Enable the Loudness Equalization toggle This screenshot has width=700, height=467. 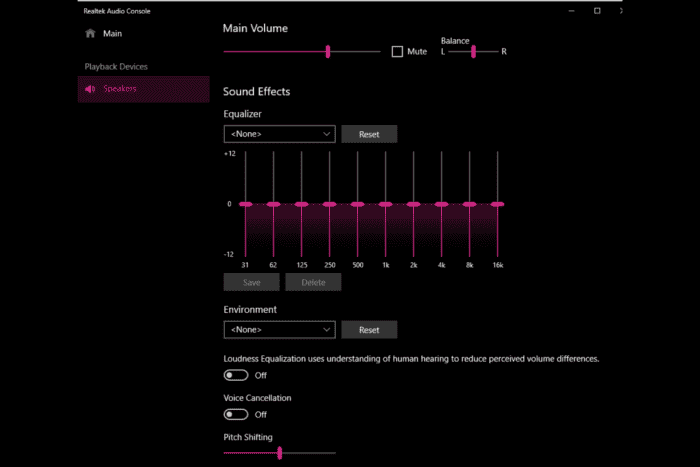235,375
